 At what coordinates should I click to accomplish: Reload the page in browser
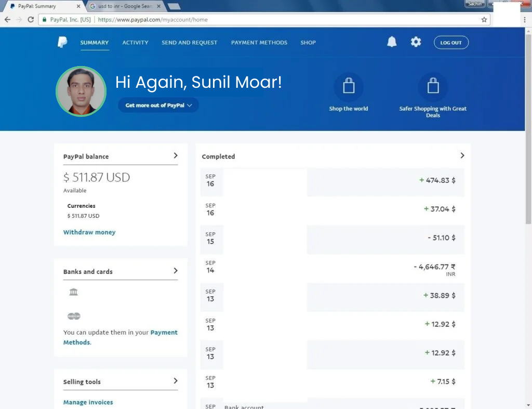pos(31,20)
